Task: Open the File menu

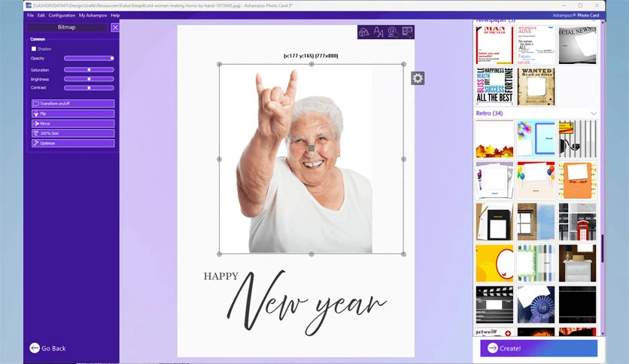Action: pyautogui.click(x=30, y=15)
